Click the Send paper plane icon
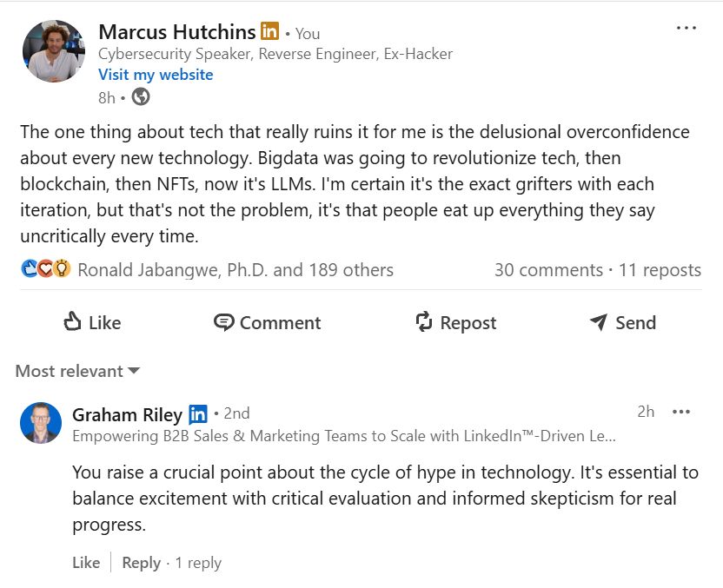 [599, 321]
